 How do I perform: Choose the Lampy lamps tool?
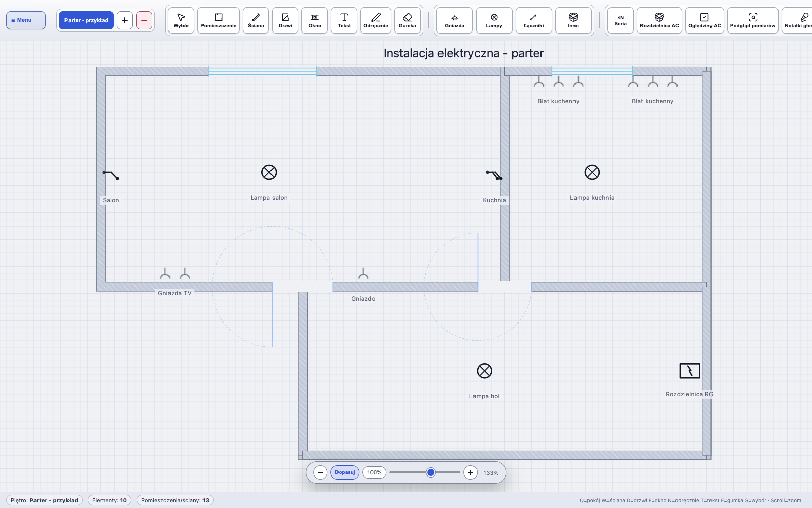pos(494,20)
